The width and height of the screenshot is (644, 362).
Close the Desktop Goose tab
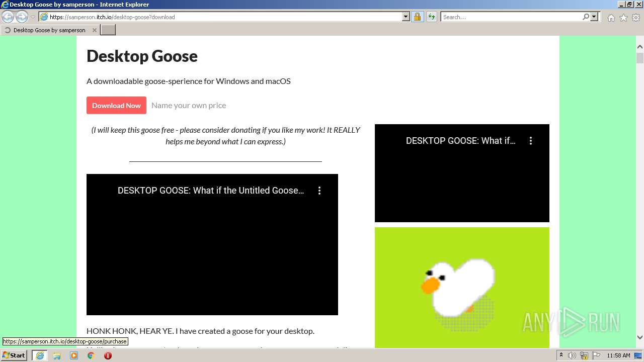pyautogui.click(x=94, y=30)
